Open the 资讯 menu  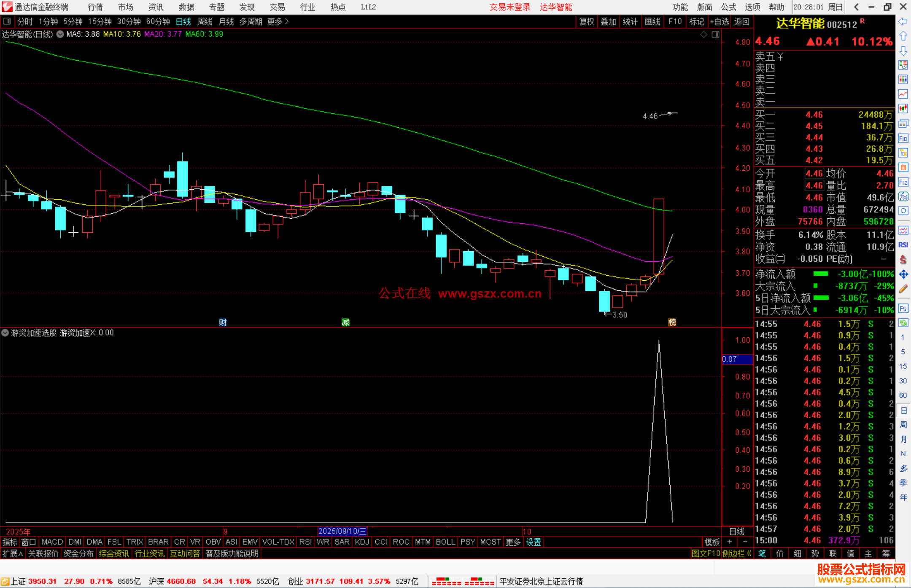point(156,7)
